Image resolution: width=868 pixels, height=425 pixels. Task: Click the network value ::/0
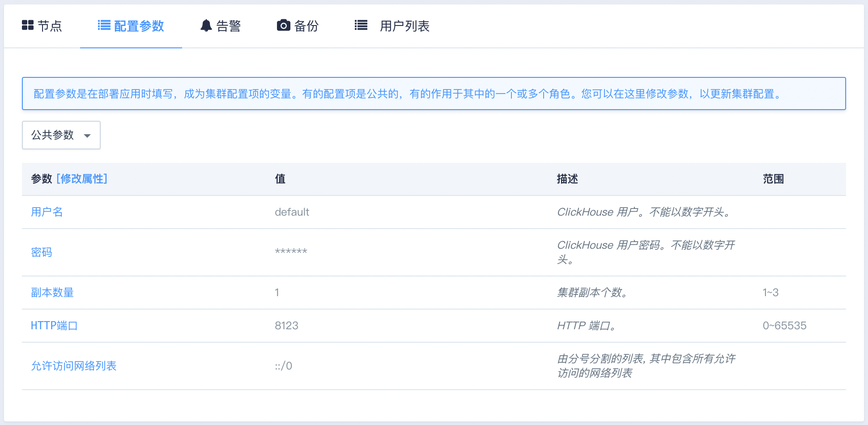(x=284, y=366)
